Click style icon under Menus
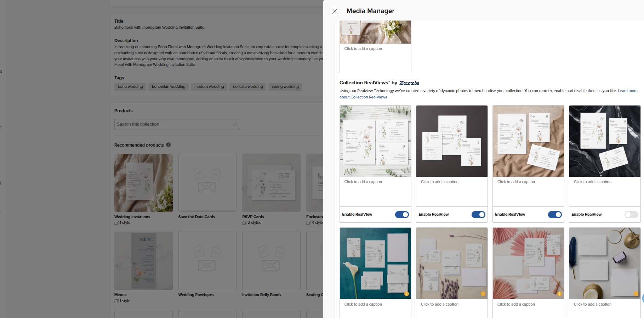This screenshot has height=318, width=644. point(116,301)
